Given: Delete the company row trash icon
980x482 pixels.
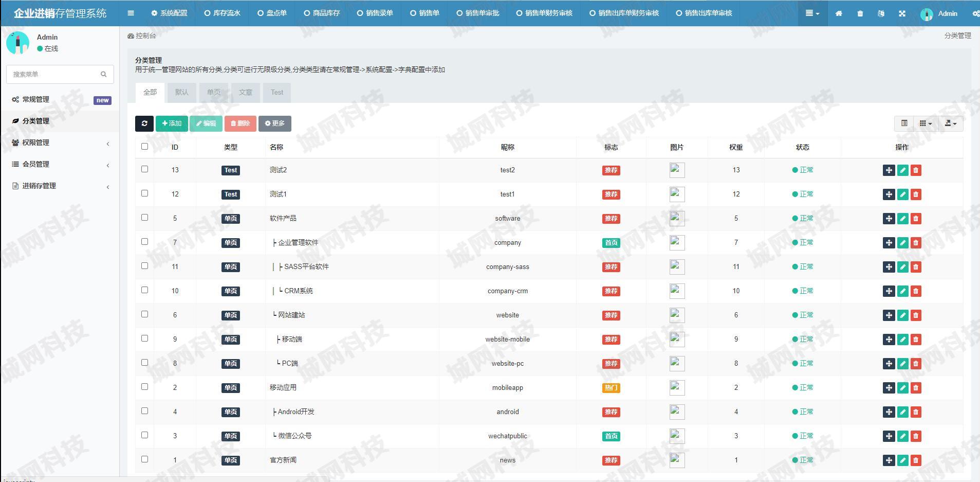Looking at the screenshot, I should (916, 243).
